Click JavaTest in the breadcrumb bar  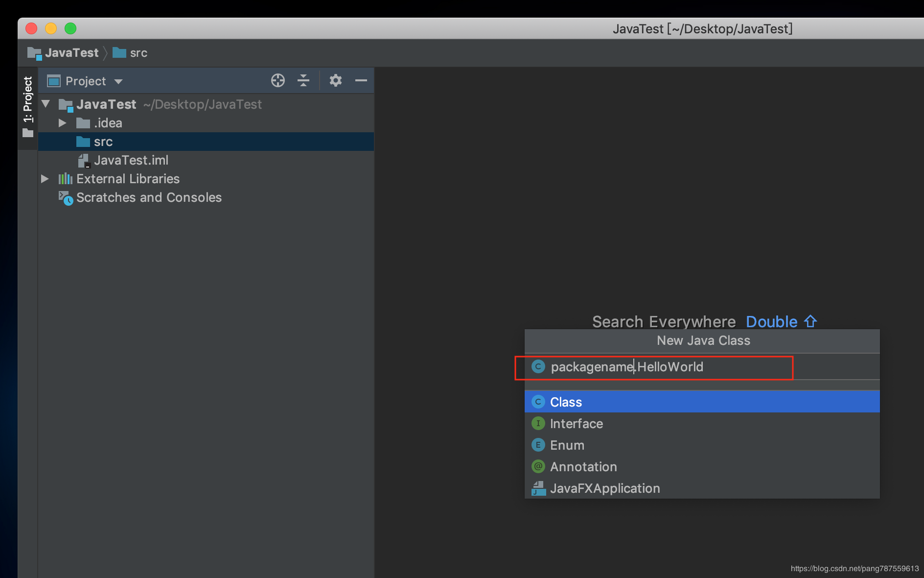(72, 53)
